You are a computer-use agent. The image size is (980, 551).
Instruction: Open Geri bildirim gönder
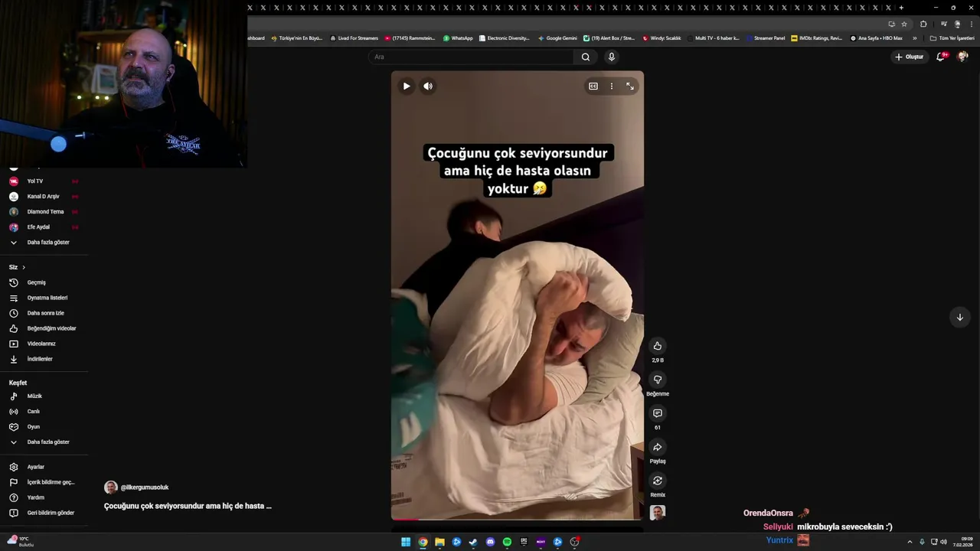pyautogui.click(x=44, y=513)
